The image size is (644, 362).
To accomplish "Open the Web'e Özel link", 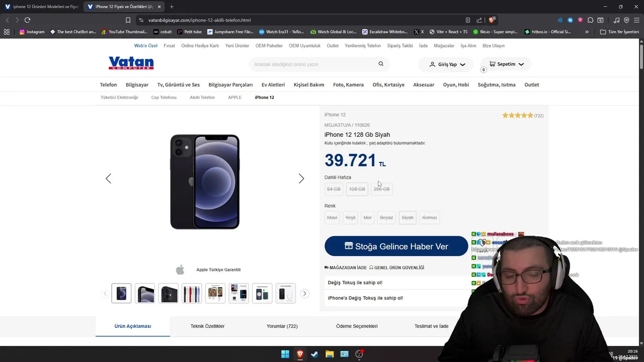I will [x=145, y=46].
